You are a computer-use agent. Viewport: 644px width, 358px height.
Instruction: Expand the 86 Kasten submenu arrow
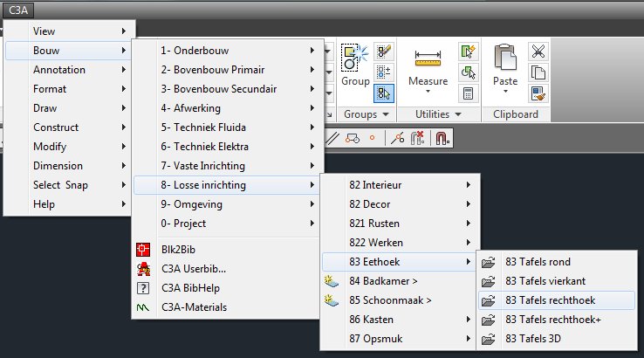click(469, 320)
